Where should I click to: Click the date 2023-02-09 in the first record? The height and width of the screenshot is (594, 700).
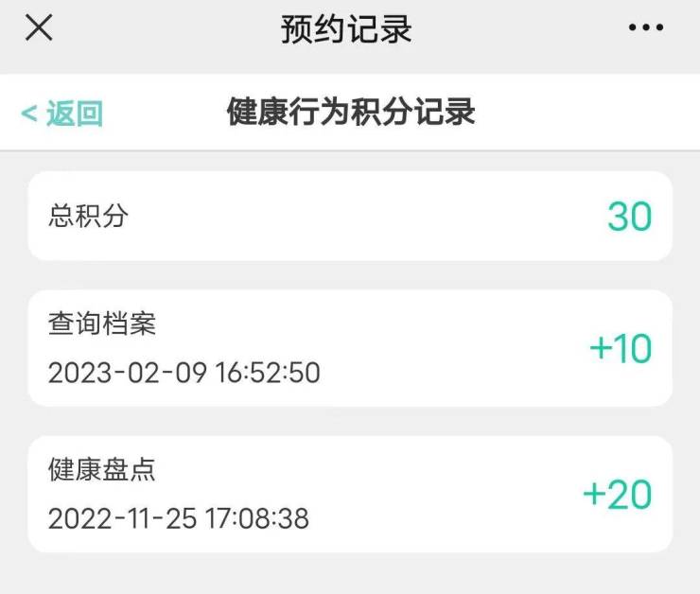point(126,373)
